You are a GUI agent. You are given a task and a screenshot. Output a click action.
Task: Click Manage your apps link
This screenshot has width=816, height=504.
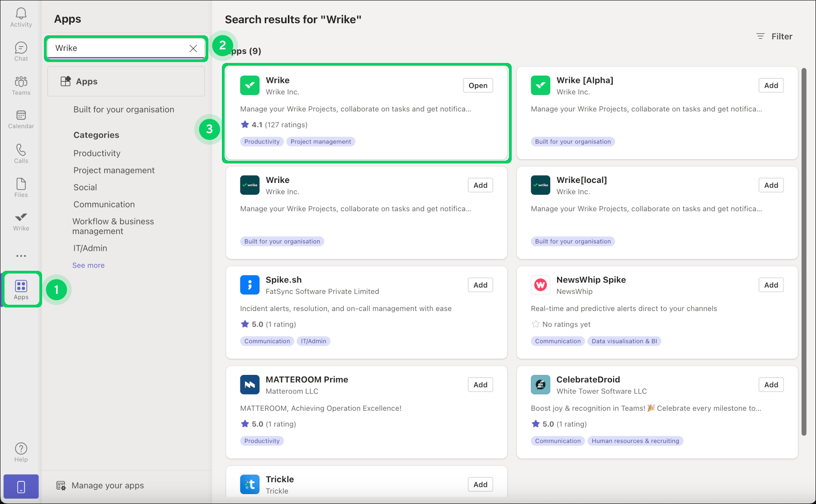tap(107, 485)
